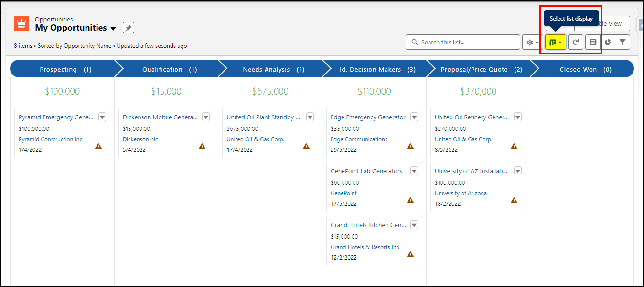This screenshot has width=644, height=287.
Task: Expand the My Opportunities list view dropdown
Action: pyautogui.click(x=113, y=28)
